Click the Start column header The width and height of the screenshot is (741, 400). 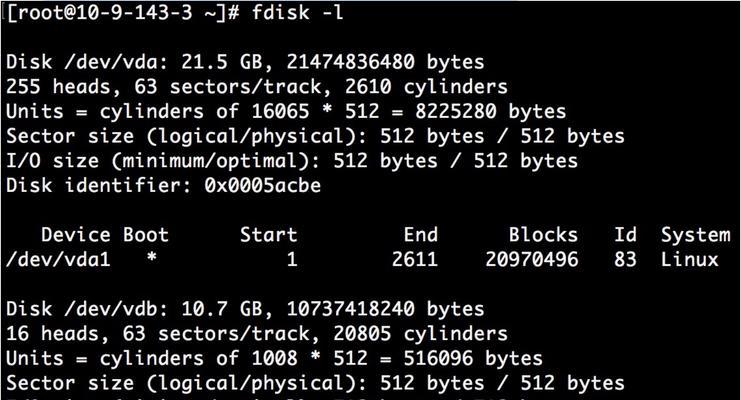pyautogui.click(x=268, y=235)
